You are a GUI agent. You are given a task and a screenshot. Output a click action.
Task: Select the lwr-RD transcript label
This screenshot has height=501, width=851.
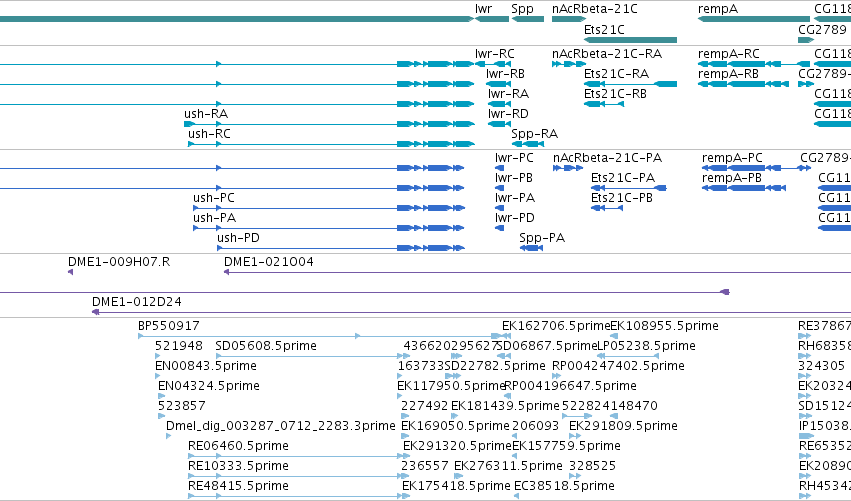coord(508,114)
